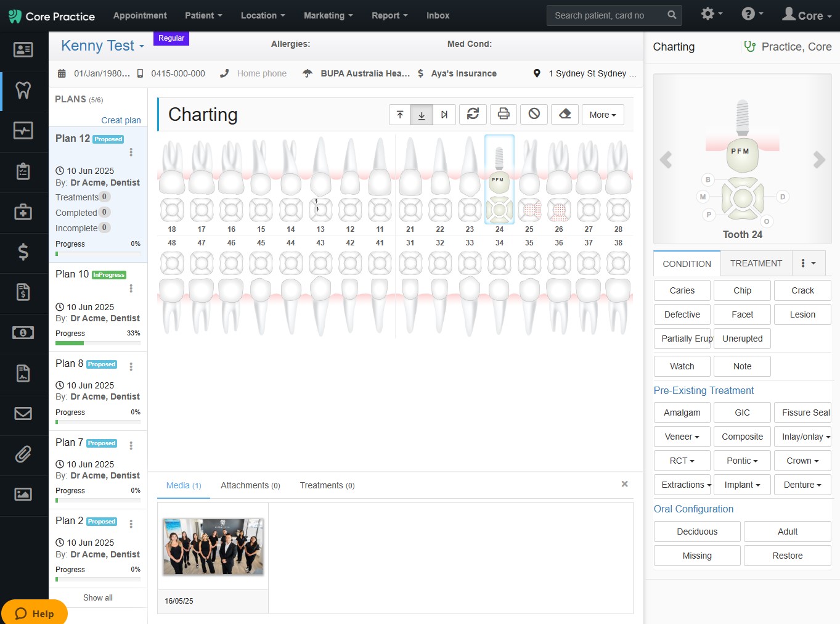The height and width of the screenshot is (624, 840).
Task: Go to next tooth in preview
Action: 819,160
